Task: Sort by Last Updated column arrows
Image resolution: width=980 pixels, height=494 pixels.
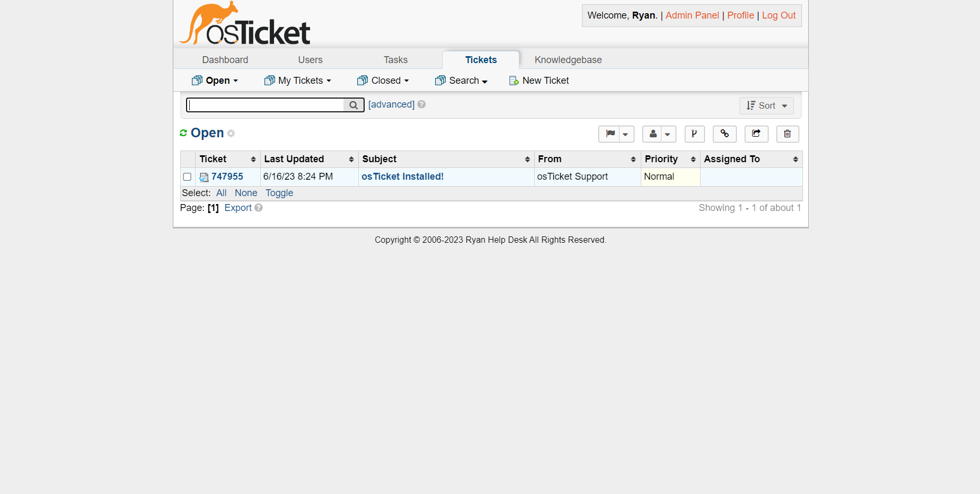Action: 351,160
